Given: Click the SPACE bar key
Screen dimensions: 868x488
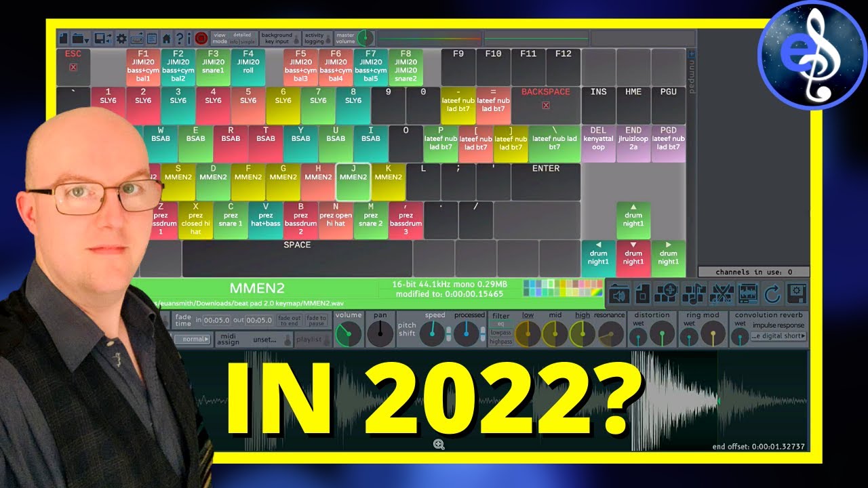Looking at the screenshot, I should coord(297,259).
